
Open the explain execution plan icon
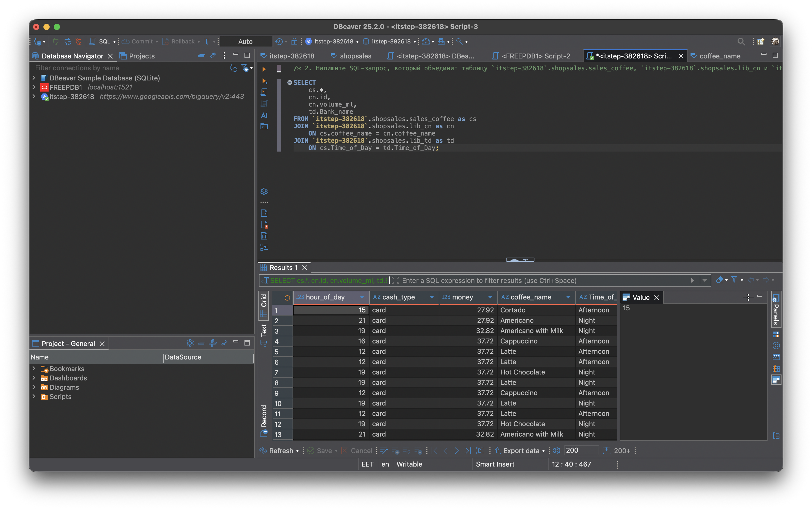point(264,103)
